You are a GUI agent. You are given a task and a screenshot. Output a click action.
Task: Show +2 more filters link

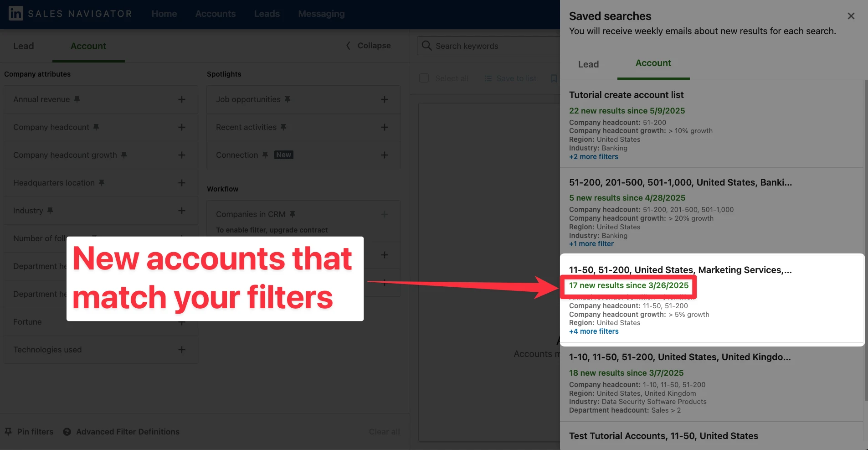click(x=594, y=157)
